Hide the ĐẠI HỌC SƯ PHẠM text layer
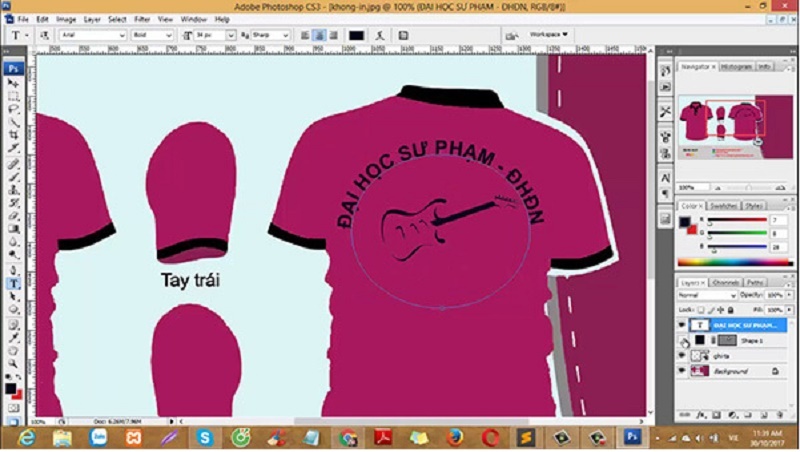 [683, 325]
